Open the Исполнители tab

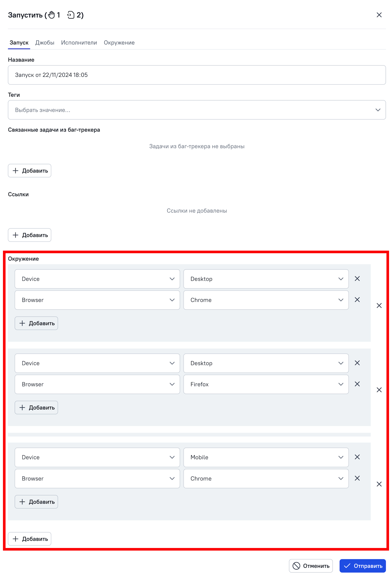tap(79, 43)
